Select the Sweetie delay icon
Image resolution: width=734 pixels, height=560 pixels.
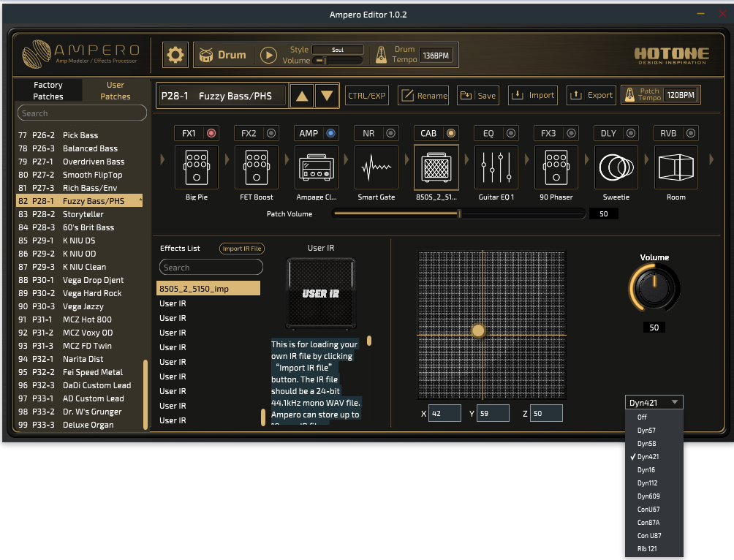(x=616, y=167)
